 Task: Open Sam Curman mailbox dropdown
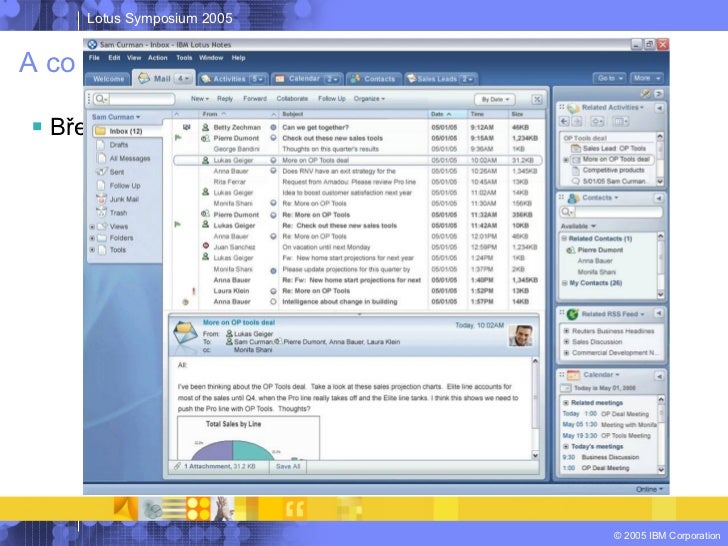point(116,117)
